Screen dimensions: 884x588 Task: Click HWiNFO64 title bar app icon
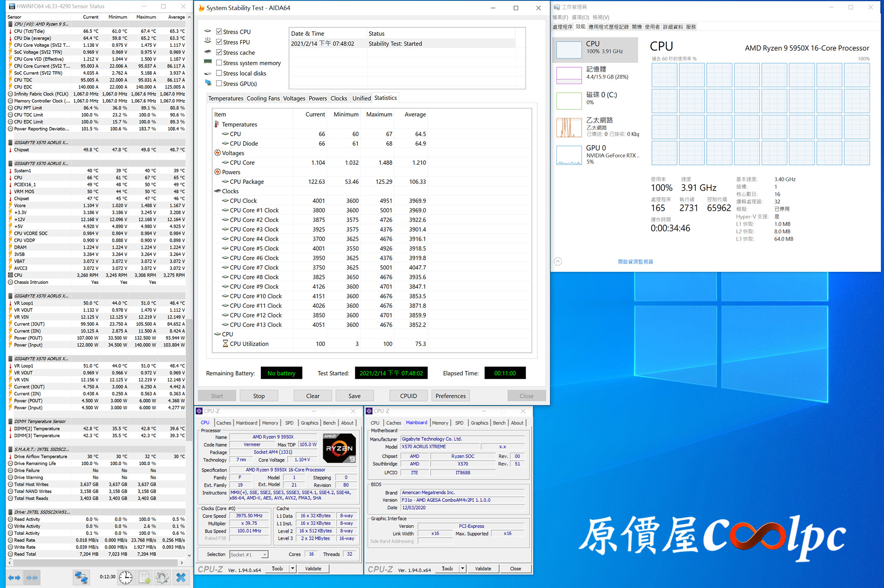(x=12, y=6)
